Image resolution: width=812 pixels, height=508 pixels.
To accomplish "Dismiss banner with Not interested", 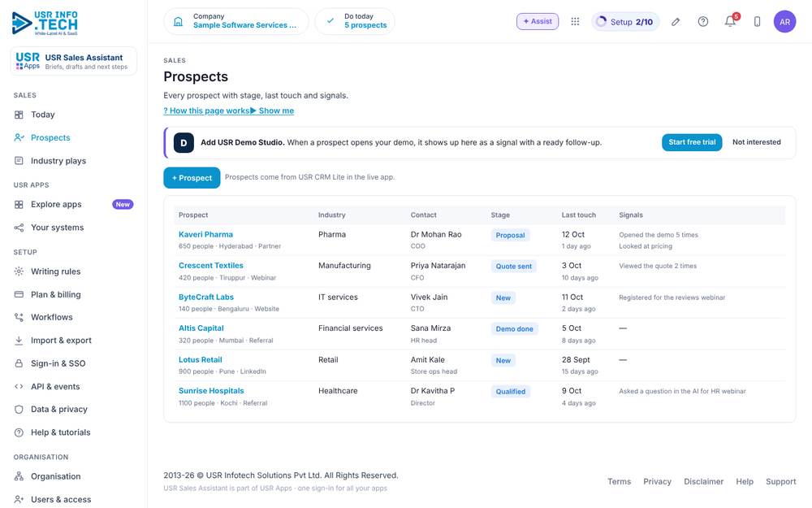I will pos(757,142).
